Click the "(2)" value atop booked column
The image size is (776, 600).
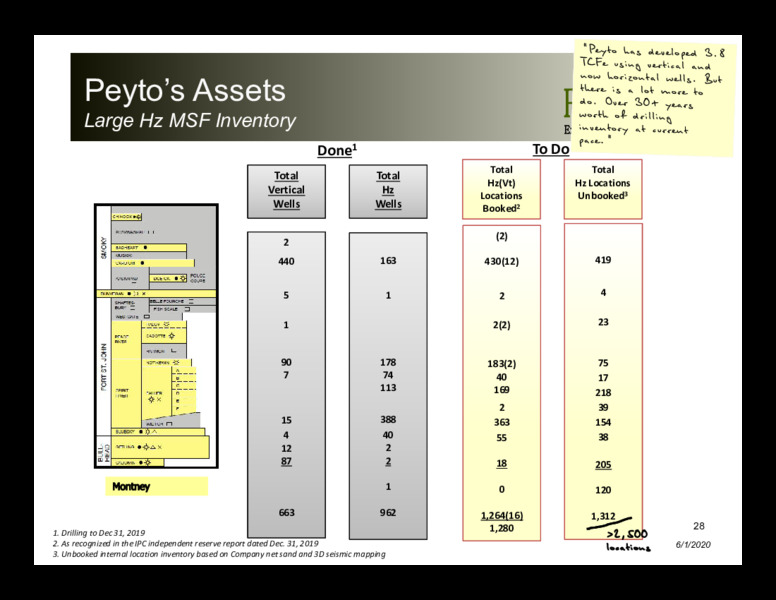(501, 236)
